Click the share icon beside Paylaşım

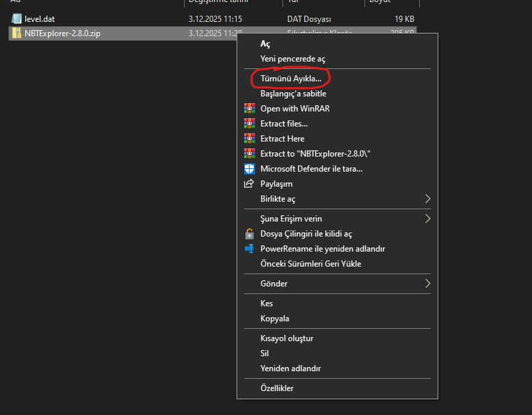tap(249, 184)
